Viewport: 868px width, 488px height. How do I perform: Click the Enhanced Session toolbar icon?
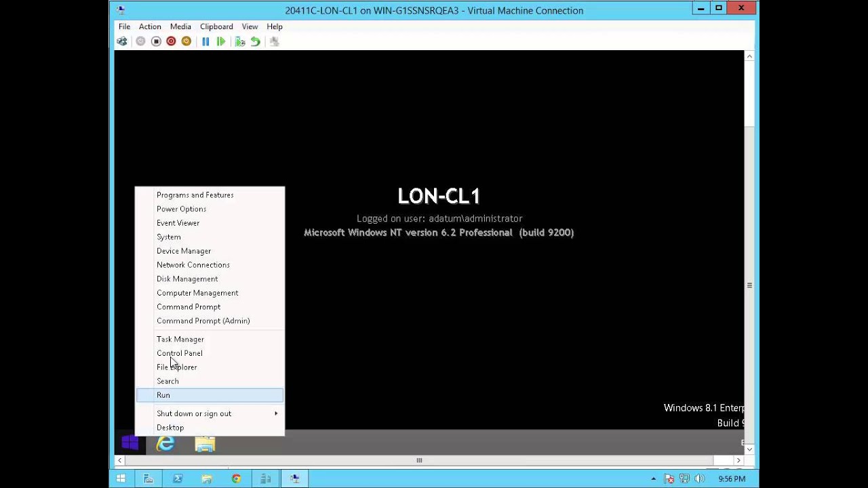[x=274, y=41]
